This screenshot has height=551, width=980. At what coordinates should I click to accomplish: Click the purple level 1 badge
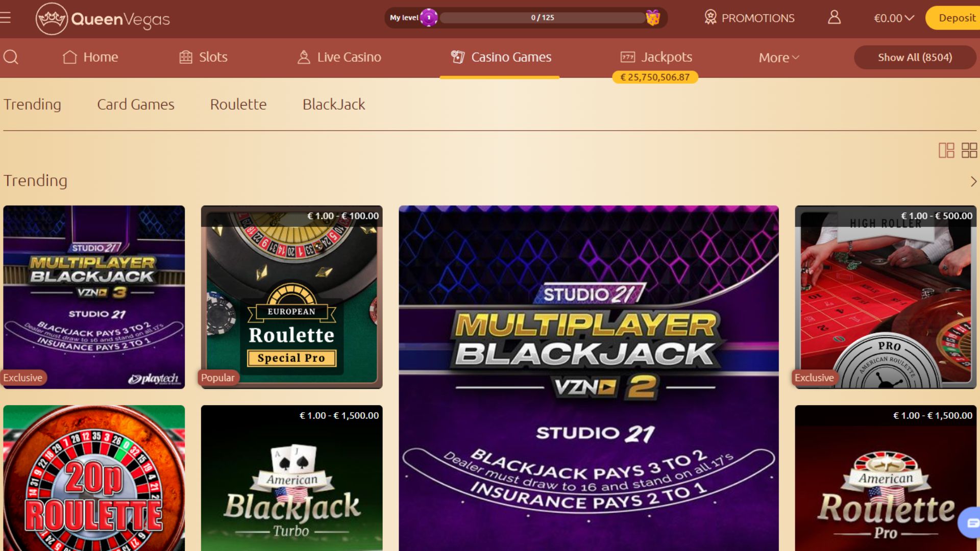[429, 17]
